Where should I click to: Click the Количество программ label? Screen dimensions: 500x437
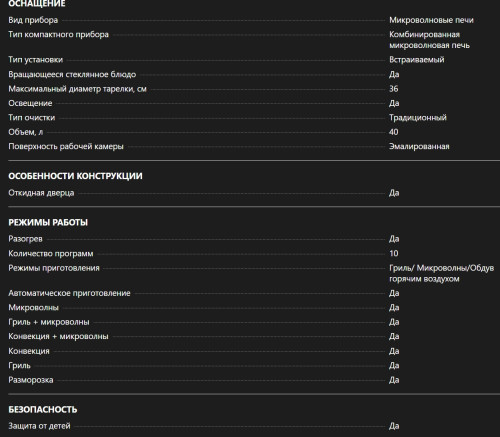(x=51, y=254)
